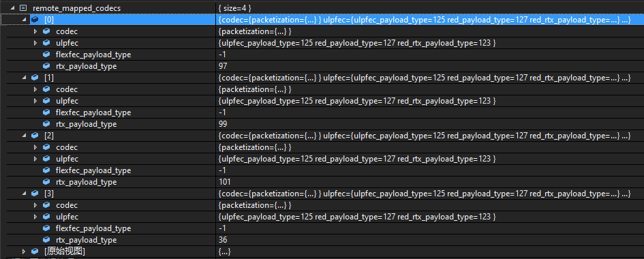Expand codec under element [2]
This screenshot has height=259, width=644.
pyautogui.click(x=35, y=147)
